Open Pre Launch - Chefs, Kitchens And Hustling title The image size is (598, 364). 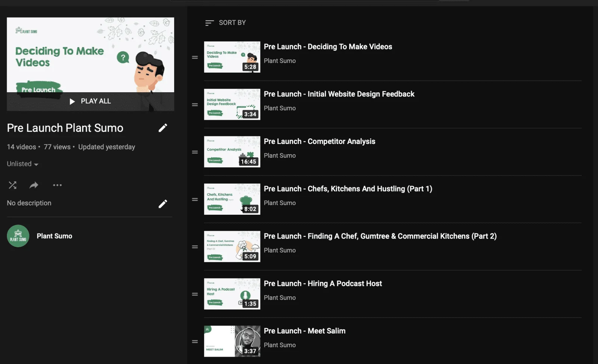pos(348,189)
